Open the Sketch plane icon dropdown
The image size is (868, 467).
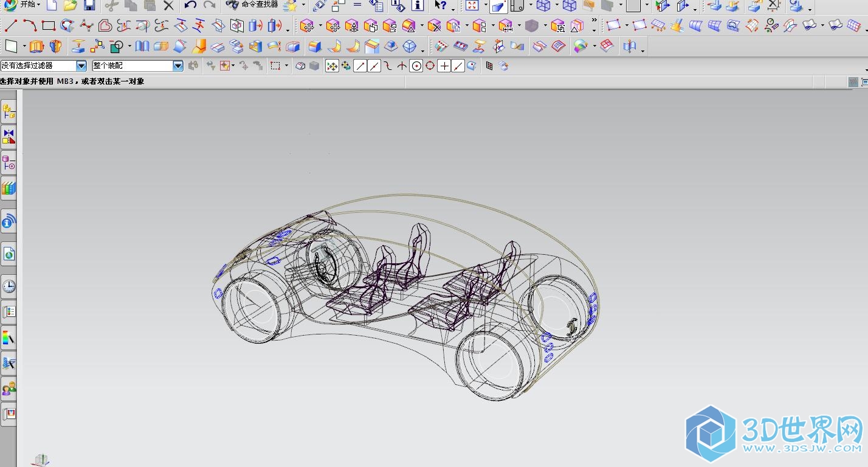(24, 46)
